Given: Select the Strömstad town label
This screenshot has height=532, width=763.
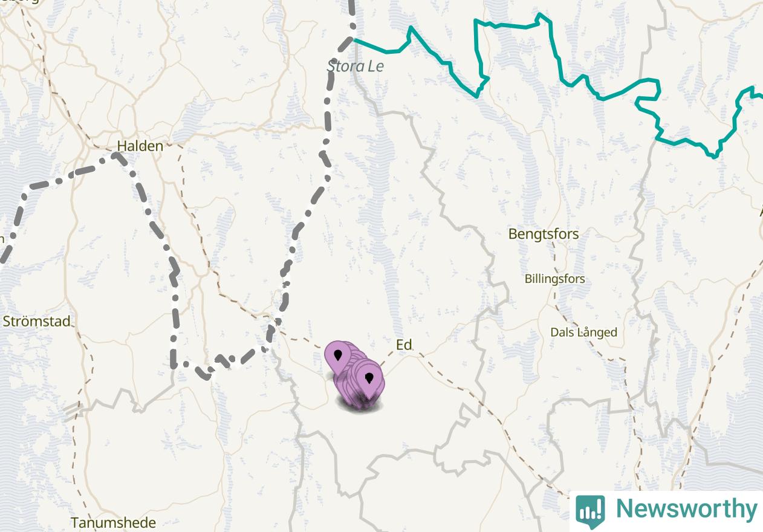Looking at the screenshot, I should (37, 321).
